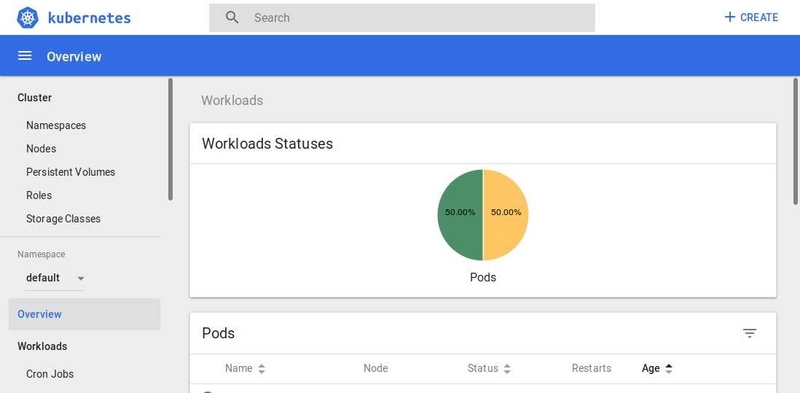This screenshot has width=800, height=393.
Task: Open the hamburger navigation menu icon
Action: (x=24, y=56)
